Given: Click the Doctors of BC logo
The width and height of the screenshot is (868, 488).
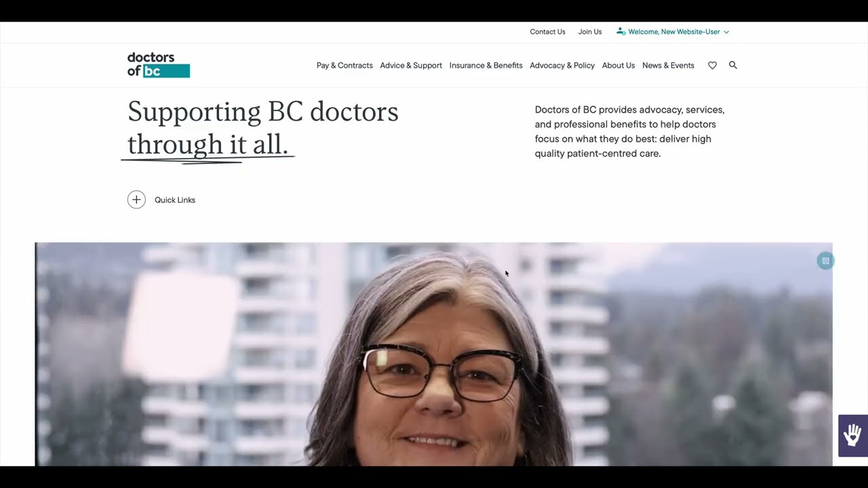Looking at the screenshot, I should [x=159, y=65].
